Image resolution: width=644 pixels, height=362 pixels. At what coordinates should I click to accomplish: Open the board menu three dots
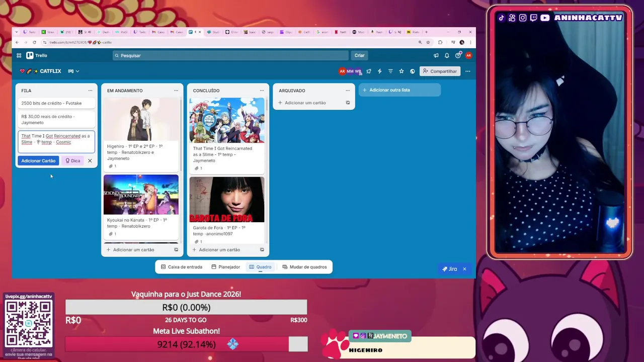click(x=467, y=71)
